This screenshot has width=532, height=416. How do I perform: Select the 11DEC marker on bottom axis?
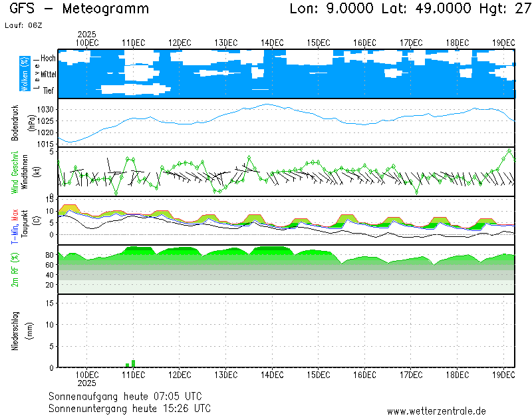point(134,375)
